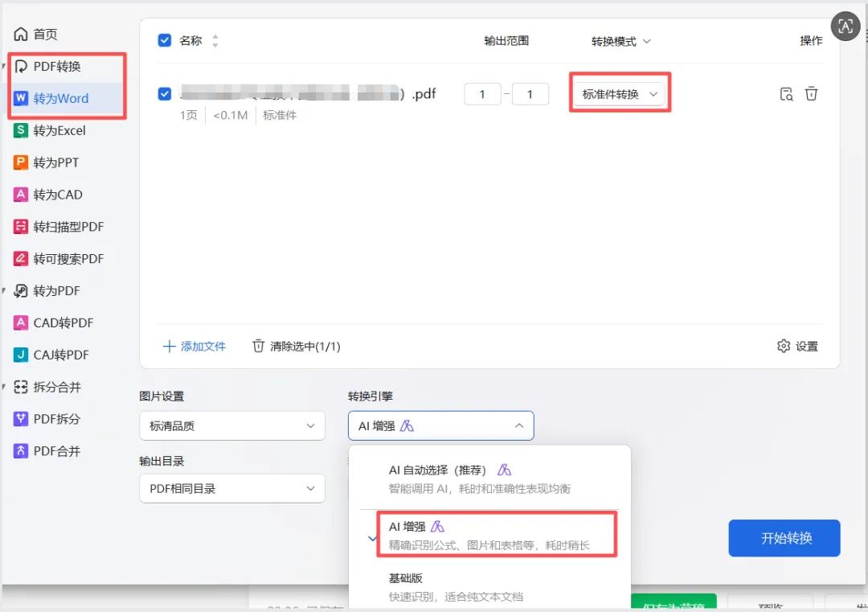Select 转为PPT conversion
868x612 pixels.
tap(46, 162)
